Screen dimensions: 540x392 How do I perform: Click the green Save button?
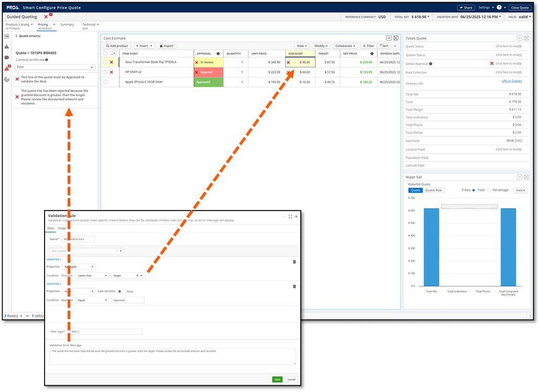coord(277,379)
